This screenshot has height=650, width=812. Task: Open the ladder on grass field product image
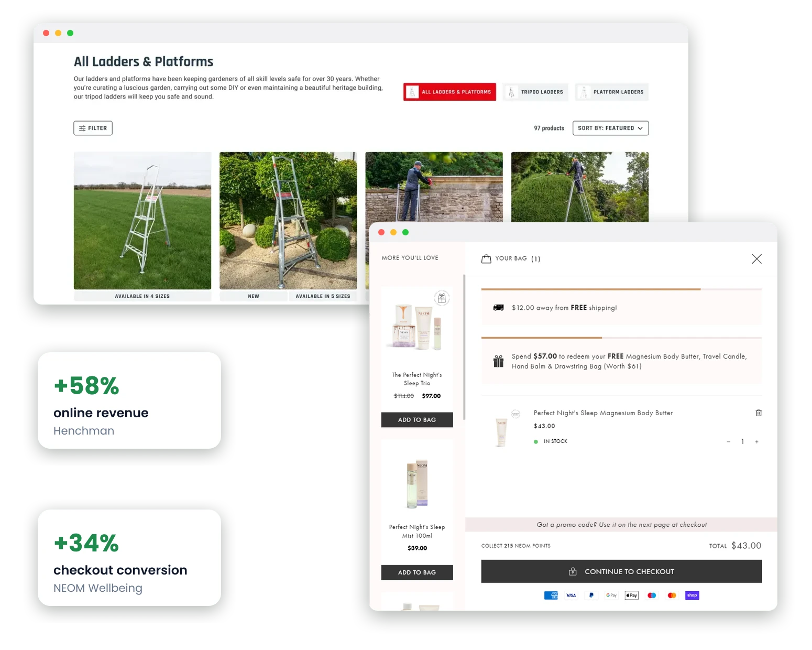coord(142,221)
